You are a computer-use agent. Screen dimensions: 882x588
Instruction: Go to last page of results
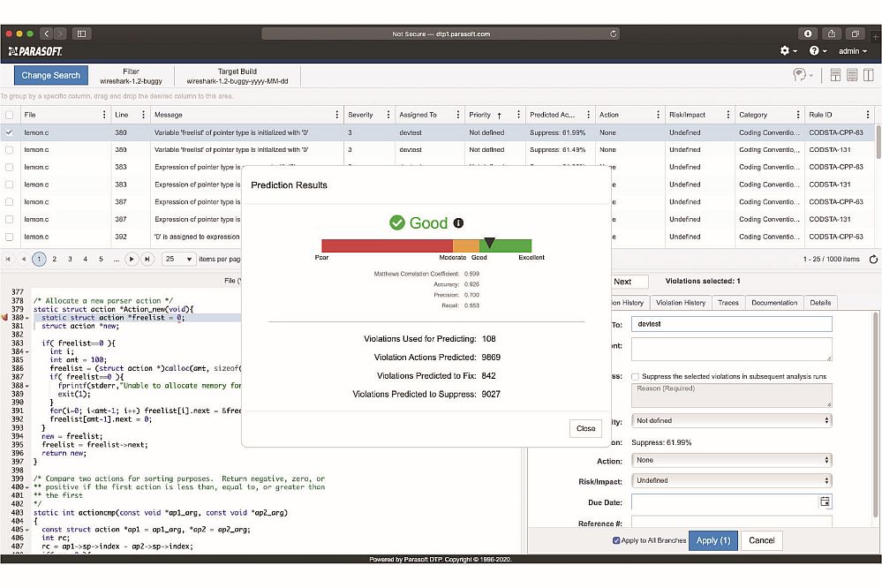[x=147, y=259]
